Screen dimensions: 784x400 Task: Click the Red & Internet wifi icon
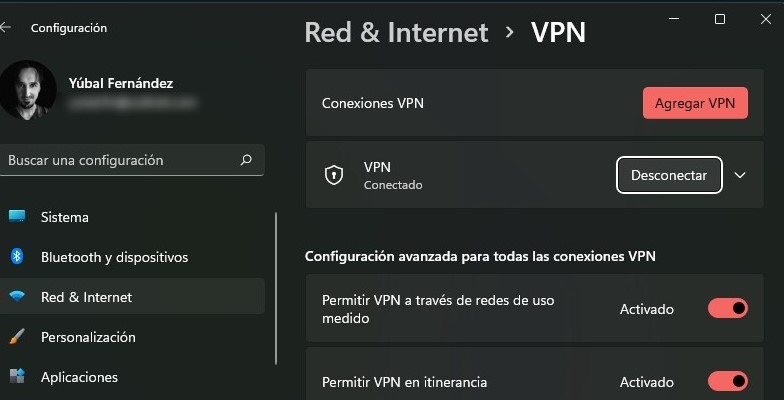pos(17,296)
